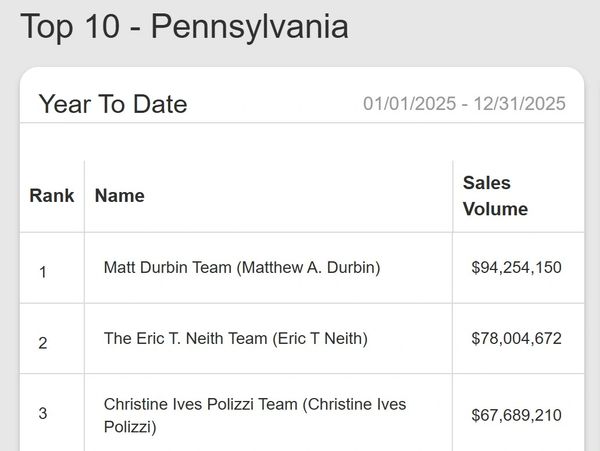Click the rank 3 cell
The width and height of the screenshot is (600, 451).
(43, 413)
